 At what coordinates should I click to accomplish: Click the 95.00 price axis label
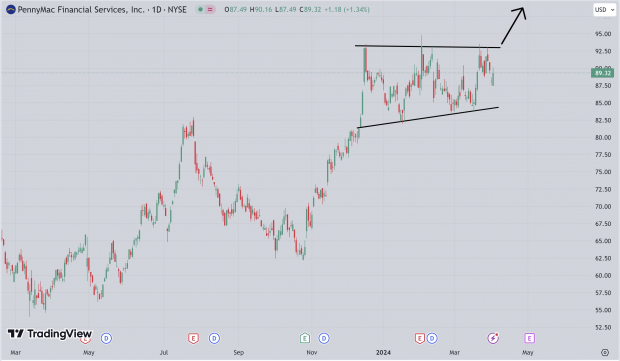coord(603,34)
